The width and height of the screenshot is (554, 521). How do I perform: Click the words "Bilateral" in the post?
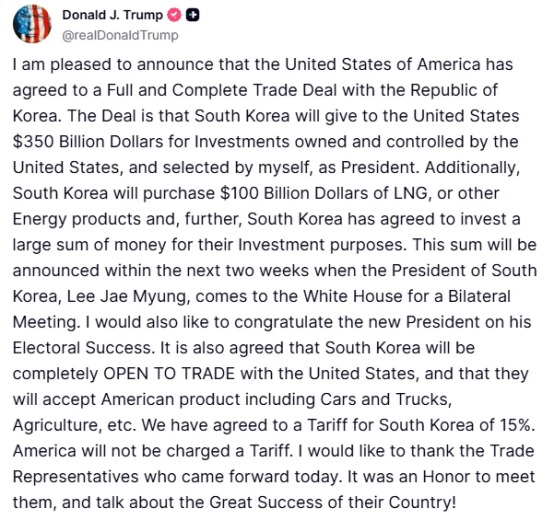479,297
